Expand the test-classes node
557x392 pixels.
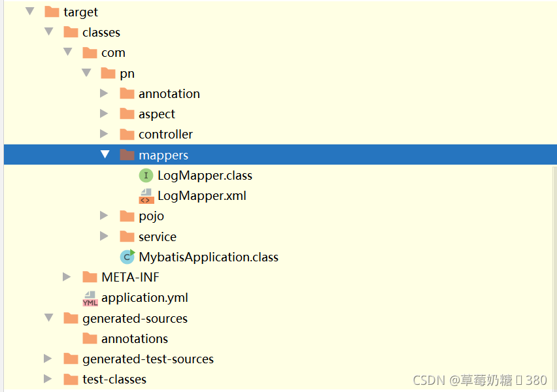pyautogui.click(x=46, y=379)
